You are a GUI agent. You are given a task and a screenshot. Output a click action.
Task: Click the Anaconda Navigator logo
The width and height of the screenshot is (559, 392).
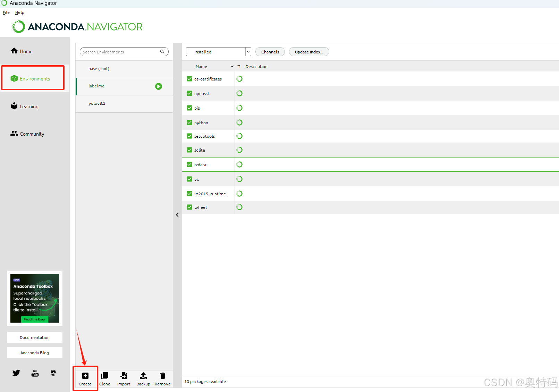77,27
